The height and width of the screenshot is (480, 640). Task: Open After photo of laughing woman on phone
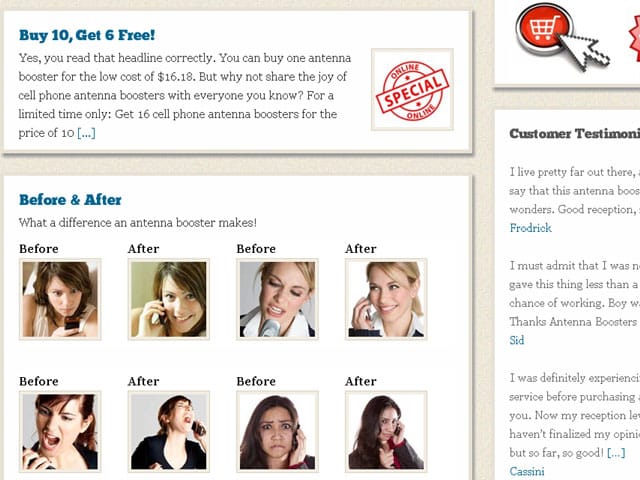click(x=169, y=432)
